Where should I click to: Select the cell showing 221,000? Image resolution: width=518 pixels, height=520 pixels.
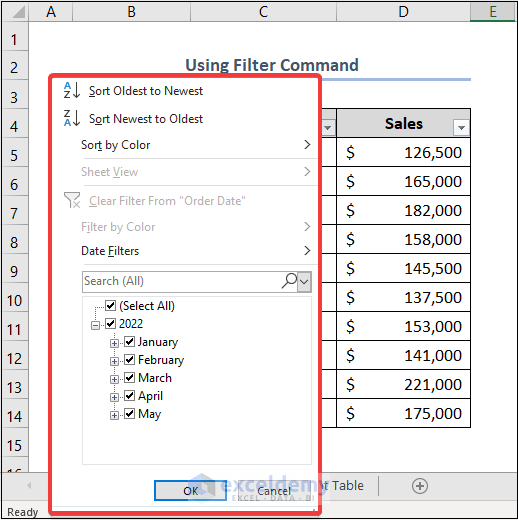pyautogui.click(x=403, y=384)
